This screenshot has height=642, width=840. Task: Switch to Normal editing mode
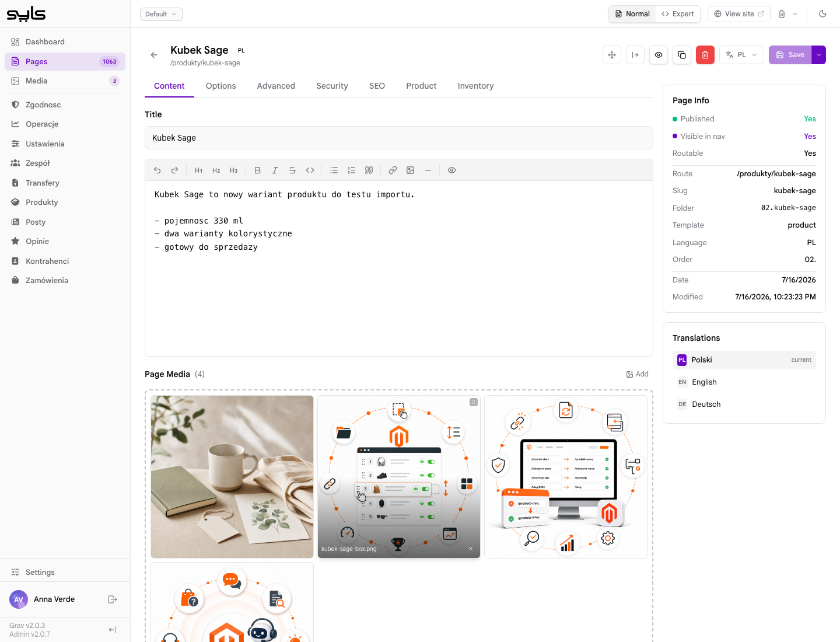632,14
